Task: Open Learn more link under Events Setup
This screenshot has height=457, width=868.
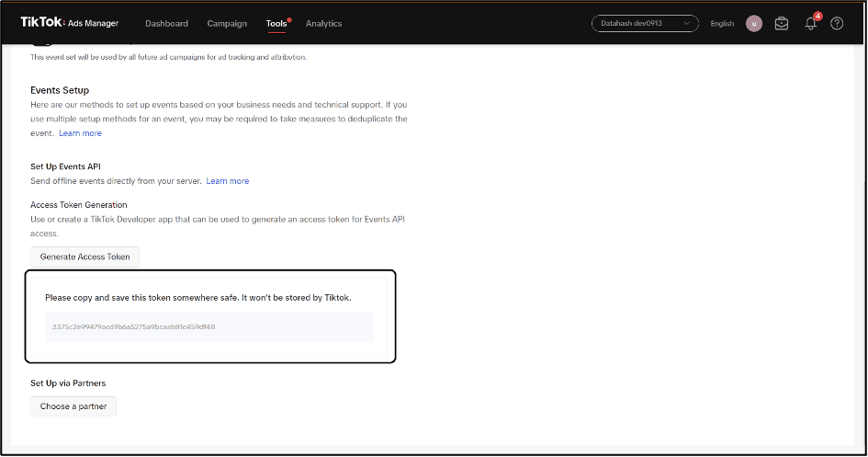Action: tap(80, 133)
